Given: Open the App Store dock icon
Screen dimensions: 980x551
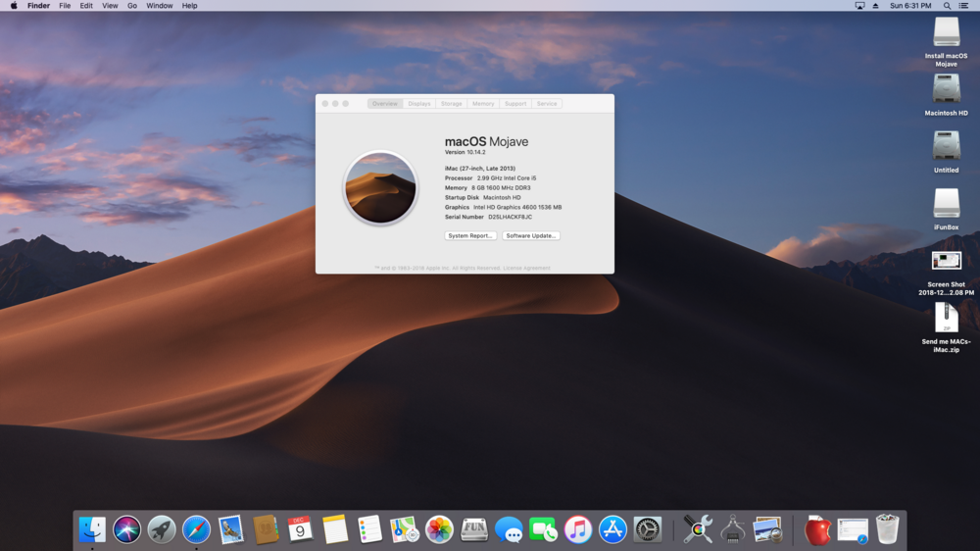Looking at the screenshot, I should pos(612,529).
